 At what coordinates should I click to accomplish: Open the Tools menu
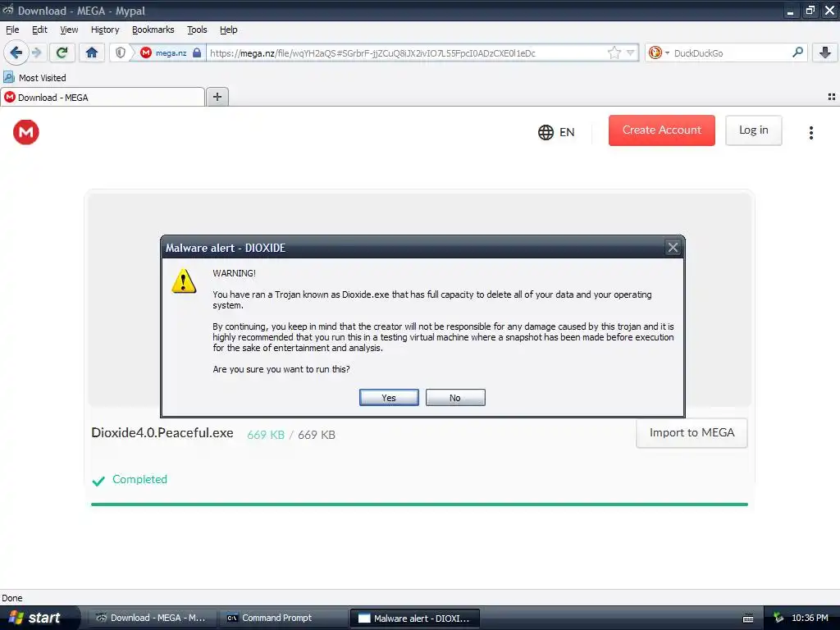197,30
